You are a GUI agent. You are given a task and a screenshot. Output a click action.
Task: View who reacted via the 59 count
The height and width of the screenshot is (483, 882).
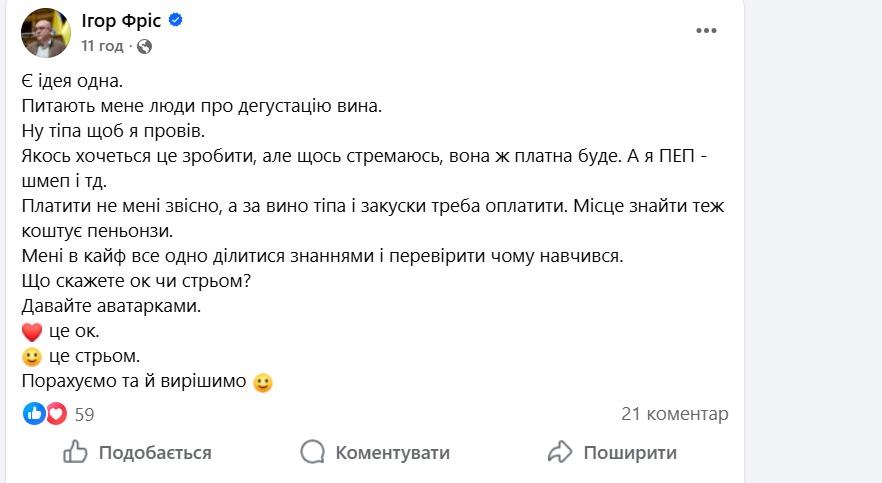(x=84, y=414)
